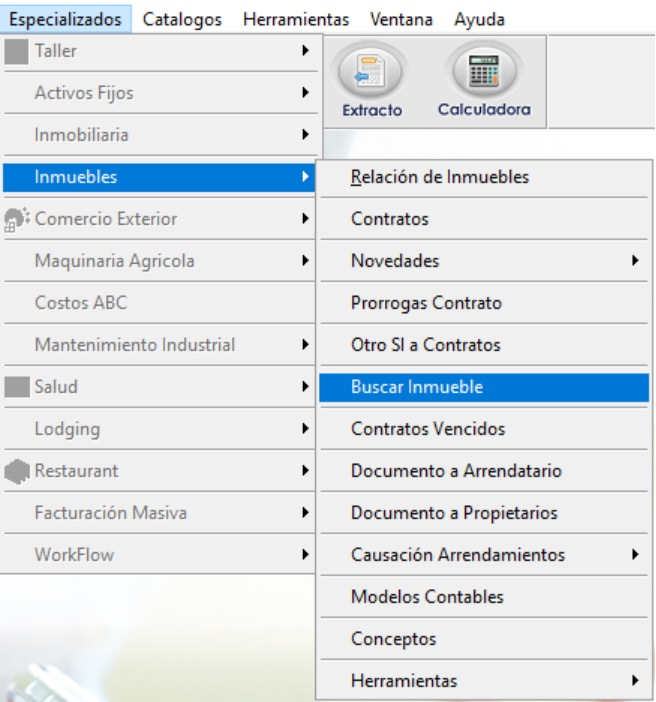Expand the Lodging submenu arrow
The image size is (656, 702).
point(305,428)
